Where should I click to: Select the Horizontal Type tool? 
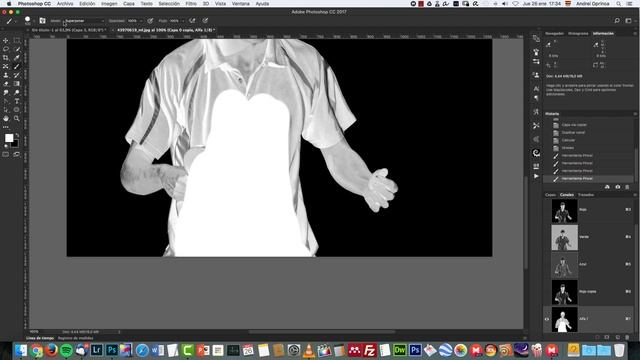[x=17, y=101]
